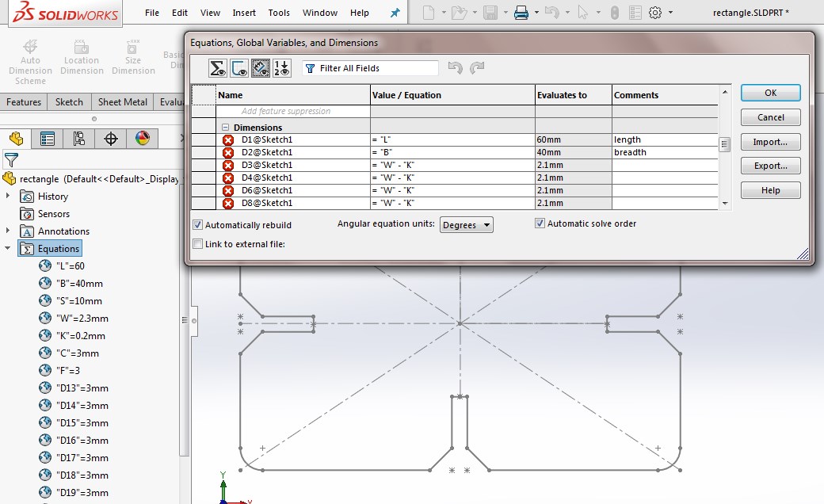Image resolution: width=824 pixels, height=504 pixels.
Task: Open the Tools menu
Action: 279,13
